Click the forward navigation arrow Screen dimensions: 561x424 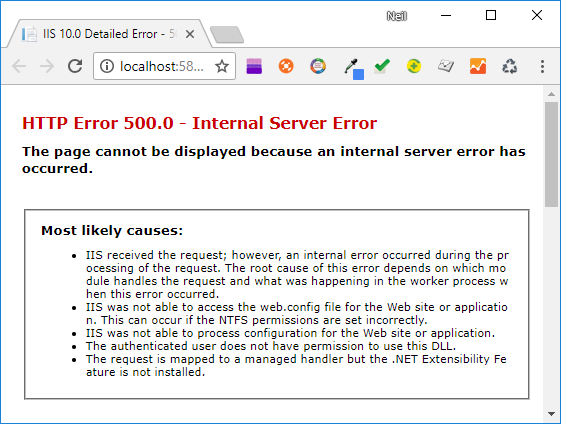47,66
